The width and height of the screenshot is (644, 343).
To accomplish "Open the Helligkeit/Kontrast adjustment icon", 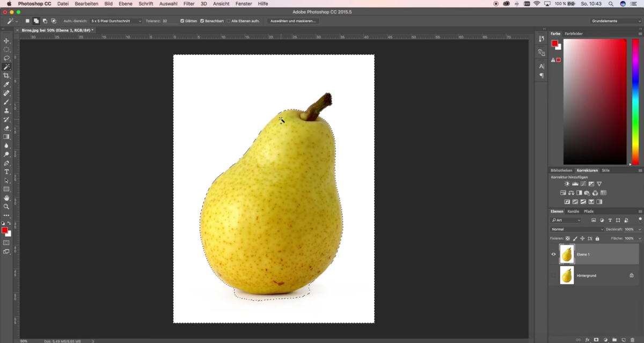I will (x=567, y=183).
